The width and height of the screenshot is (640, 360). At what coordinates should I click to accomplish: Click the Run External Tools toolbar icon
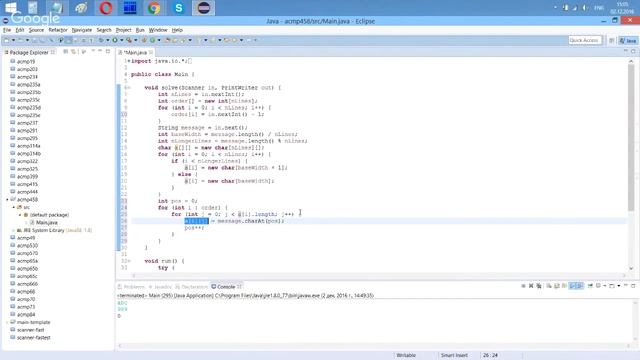129,40
